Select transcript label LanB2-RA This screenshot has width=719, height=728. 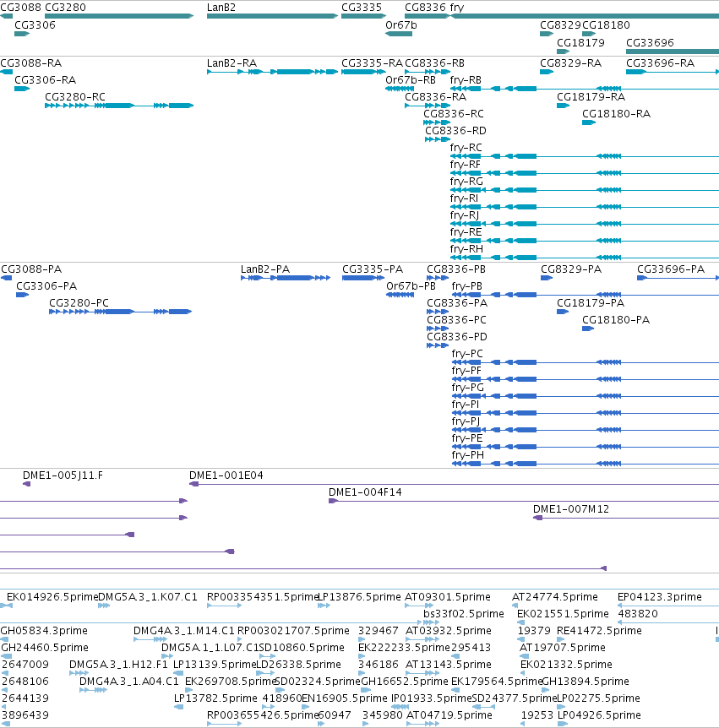click(x=231, y=63)
